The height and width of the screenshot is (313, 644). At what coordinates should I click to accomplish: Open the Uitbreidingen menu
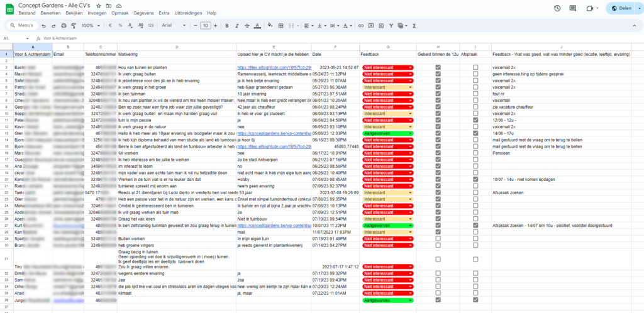click(188, 13)
